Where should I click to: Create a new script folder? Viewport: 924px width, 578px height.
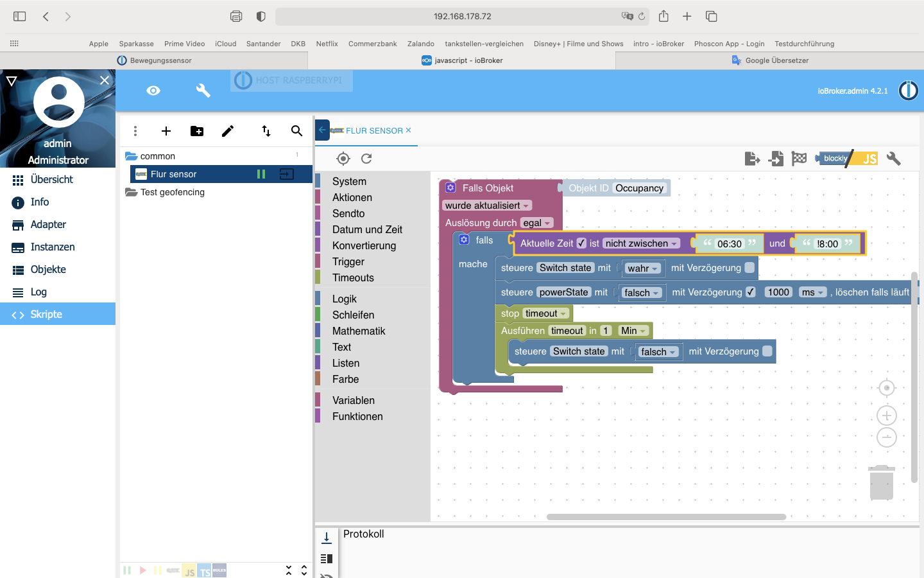pos(197,131)
